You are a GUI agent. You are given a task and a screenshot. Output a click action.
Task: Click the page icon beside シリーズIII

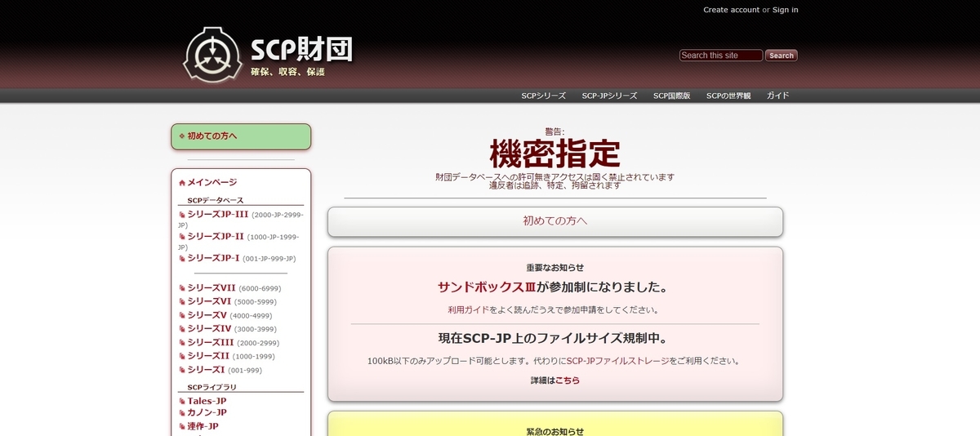pyautogui.click(x=181, y=343)
